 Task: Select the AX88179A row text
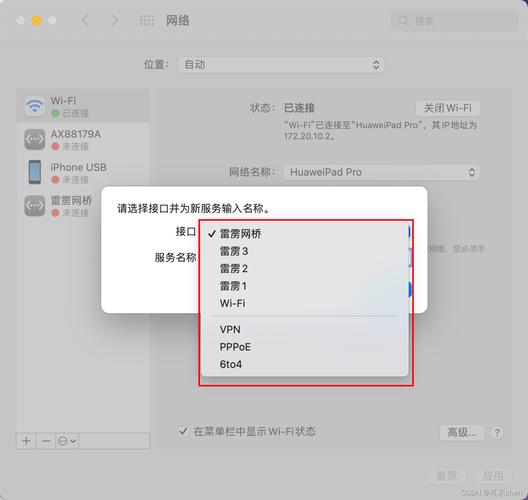coord(75,134)
